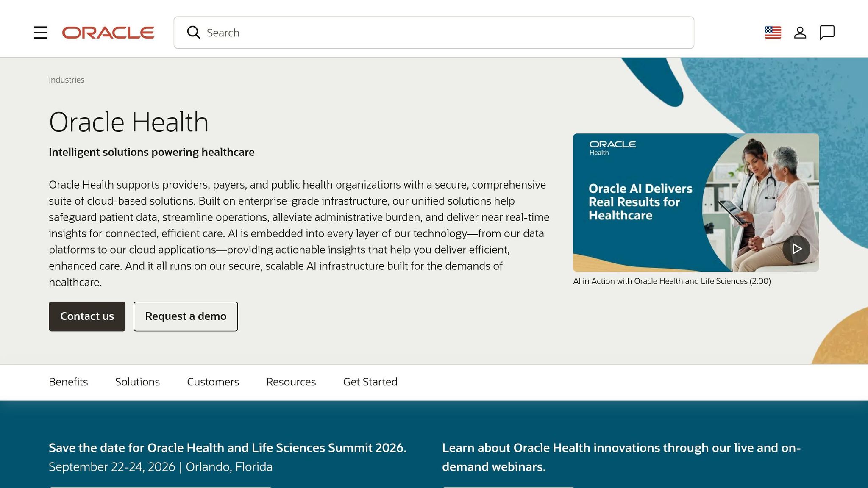868x488 pixels.
Task: Open the US flag country selector
Action: click(x=773, y=33)
